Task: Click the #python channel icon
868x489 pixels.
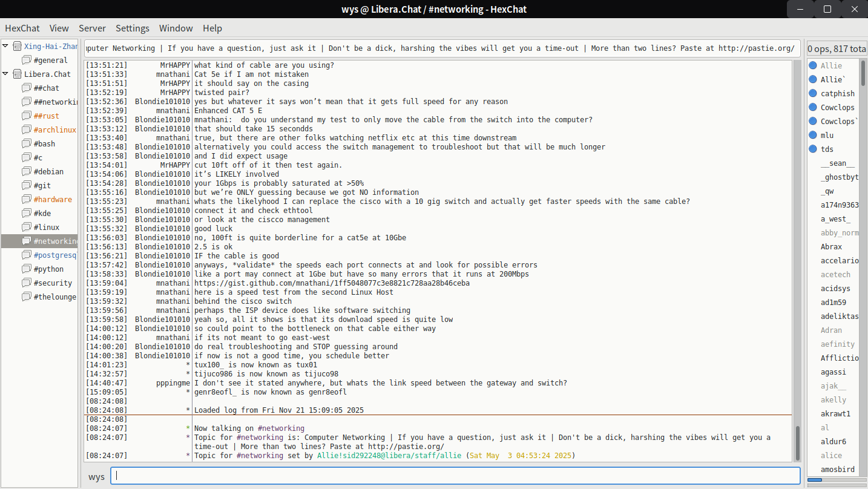Action: pos(27,269)
